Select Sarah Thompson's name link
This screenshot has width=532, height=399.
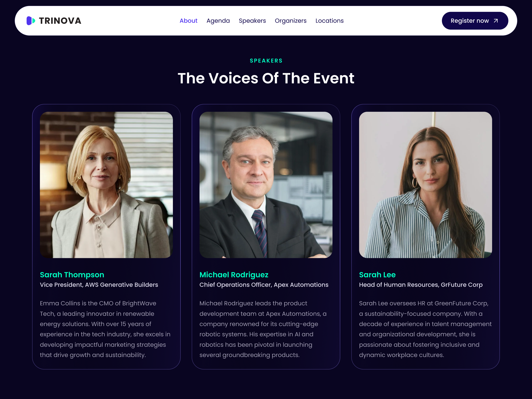[72, 275]
